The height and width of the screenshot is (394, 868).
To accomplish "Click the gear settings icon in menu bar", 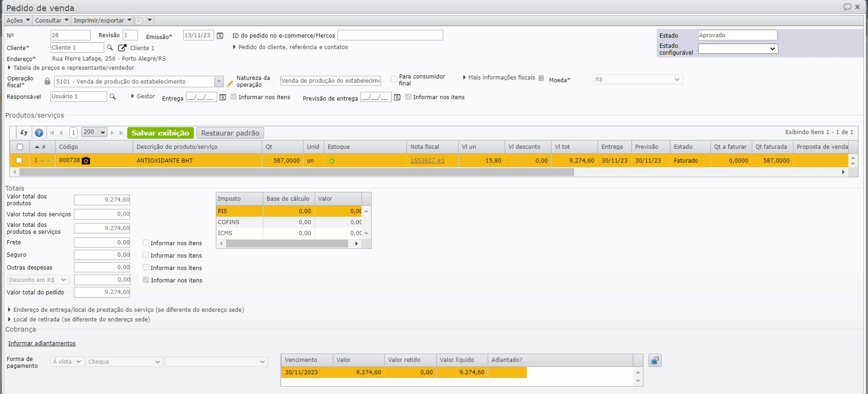I will [x=139, y=21].
